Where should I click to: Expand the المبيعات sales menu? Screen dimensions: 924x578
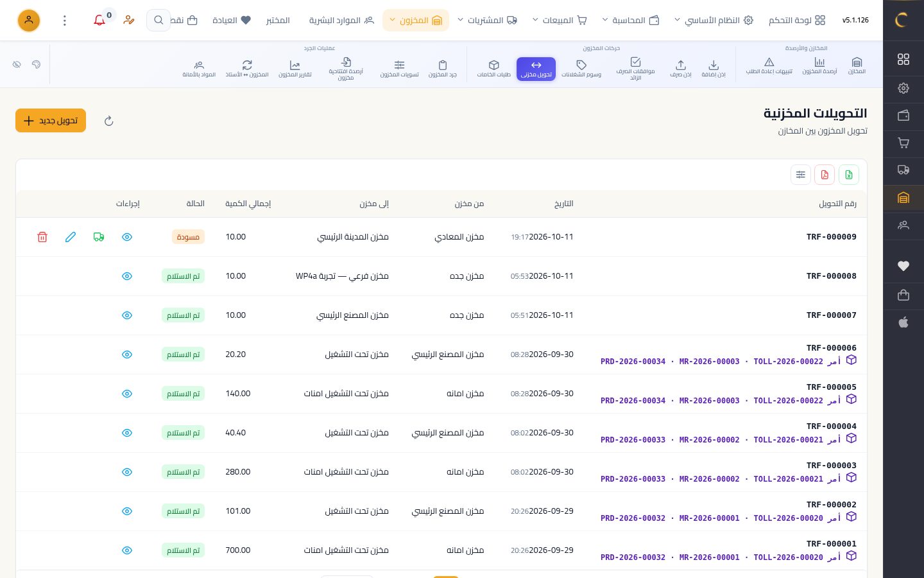tap(560, 21)
